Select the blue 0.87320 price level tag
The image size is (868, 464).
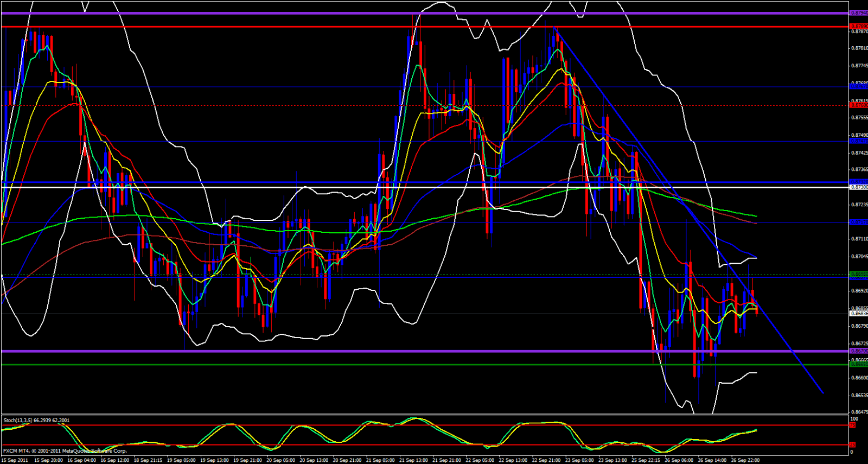coord(858,182)
